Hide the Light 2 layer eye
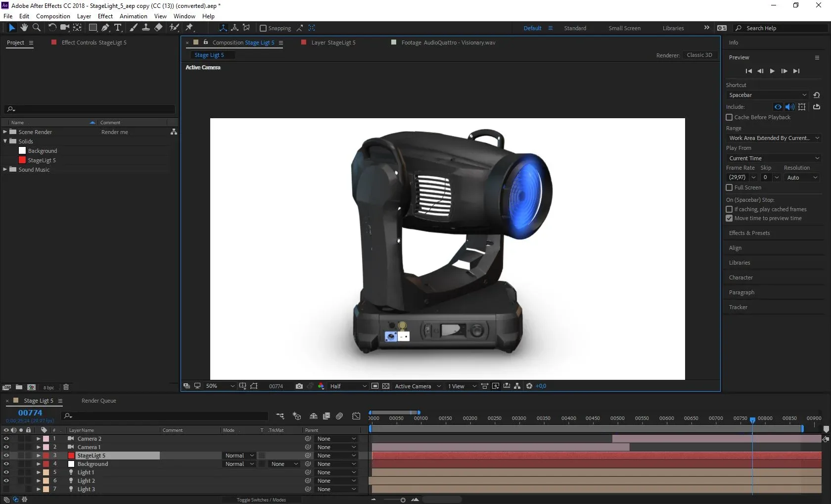 6,481
